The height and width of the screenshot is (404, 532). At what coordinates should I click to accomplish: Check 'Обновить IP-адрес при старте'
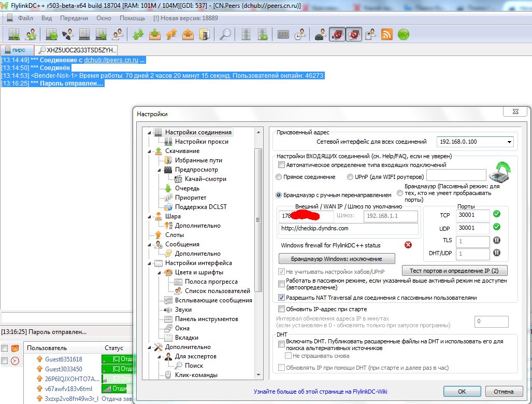[281, 309]
